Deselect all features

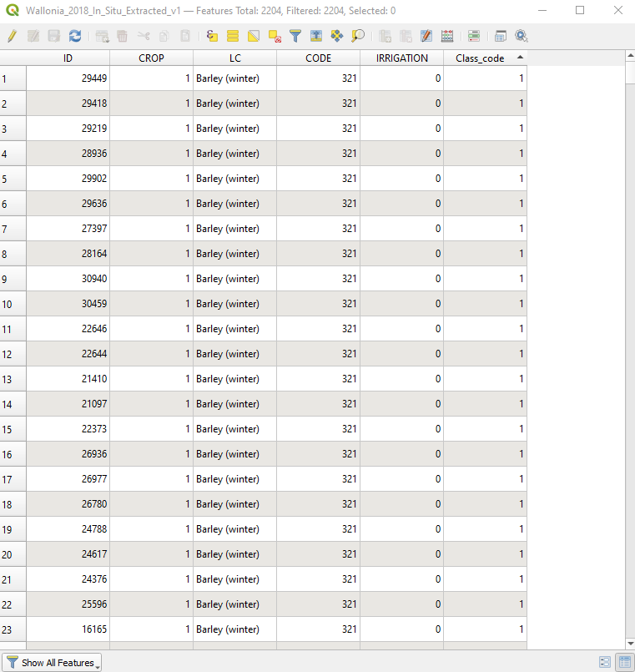pyautogui.click(x=275, y=36)
